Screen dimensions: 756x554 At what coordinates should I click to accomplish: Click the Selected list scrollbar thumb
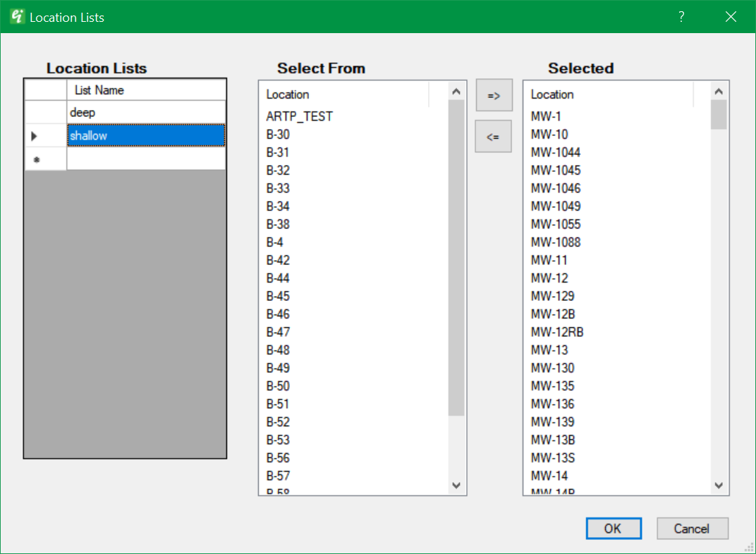pos(719,115)
